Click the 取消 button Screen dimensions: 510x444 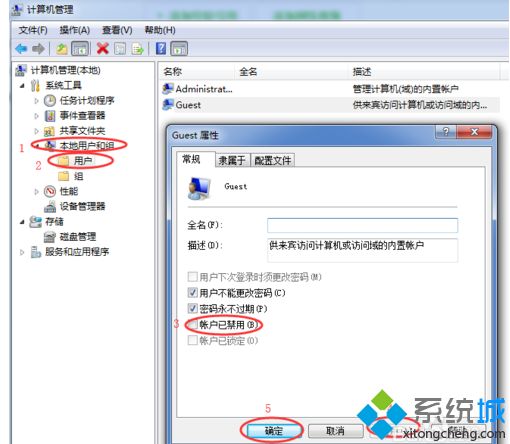(x=335, y=431)
